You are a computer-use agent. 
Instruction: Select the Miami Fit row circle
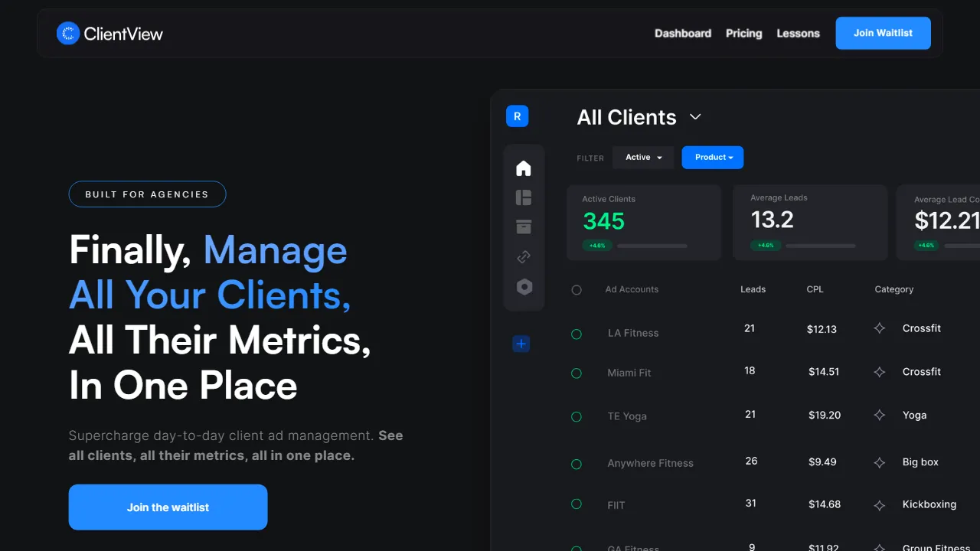pos(577,373)
